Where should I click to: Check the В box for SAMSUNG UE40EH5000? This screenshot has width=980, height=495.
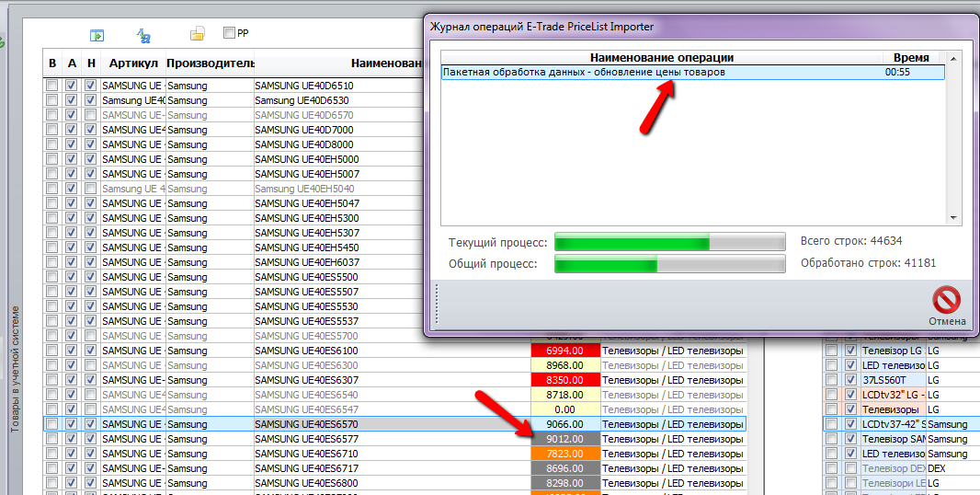pos(51,159)
